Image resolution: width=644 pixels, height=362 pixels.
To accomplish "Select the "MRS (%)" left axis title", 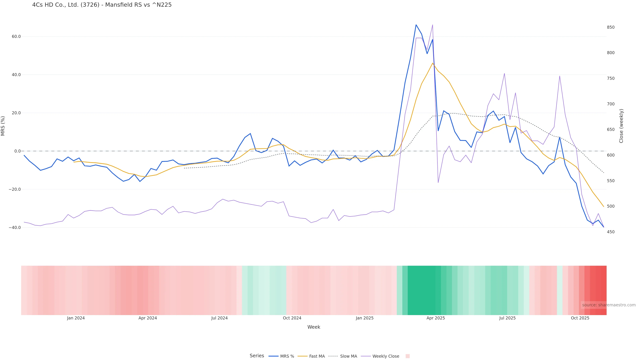I will 3,126.
